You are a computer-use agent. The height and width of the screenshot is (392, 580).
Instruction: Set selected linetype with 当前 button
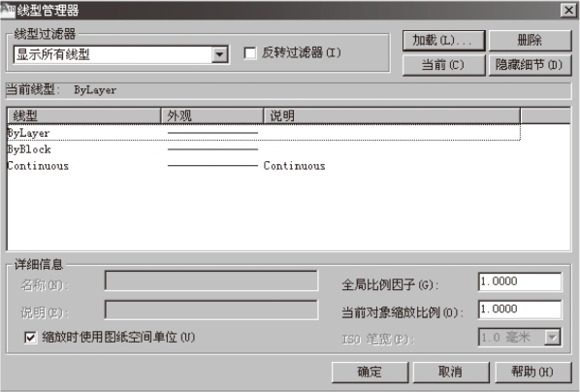click(443, 66)
